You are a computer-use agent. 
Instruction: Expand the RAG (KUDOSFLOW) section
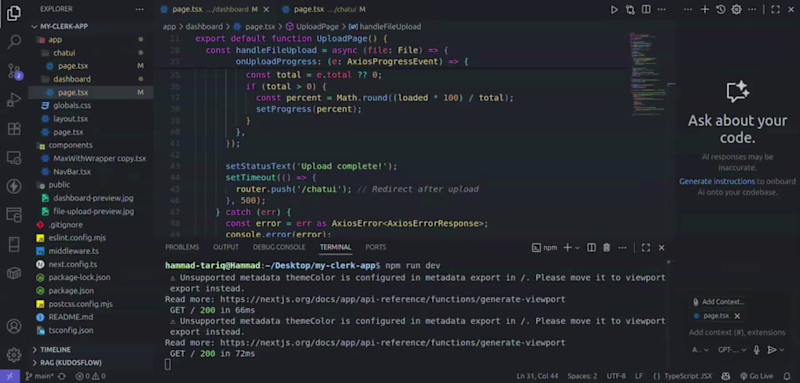(71, 363)
